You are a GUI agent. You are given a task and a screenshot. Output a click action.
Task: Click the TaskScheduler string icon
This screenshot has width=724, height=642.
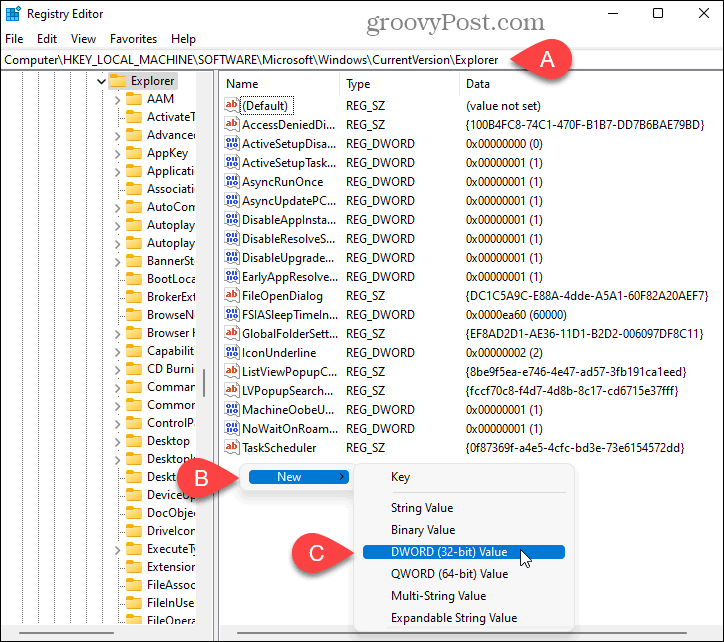pos(232,447)
